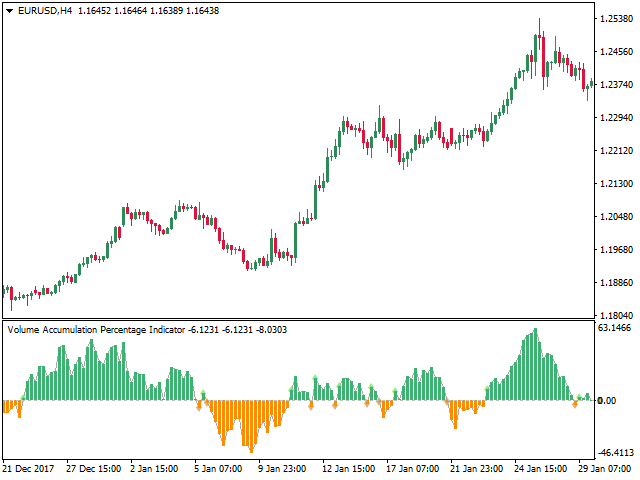
Task: Select the 9 Jan 23:00 time label
Action: coord(284,468)
